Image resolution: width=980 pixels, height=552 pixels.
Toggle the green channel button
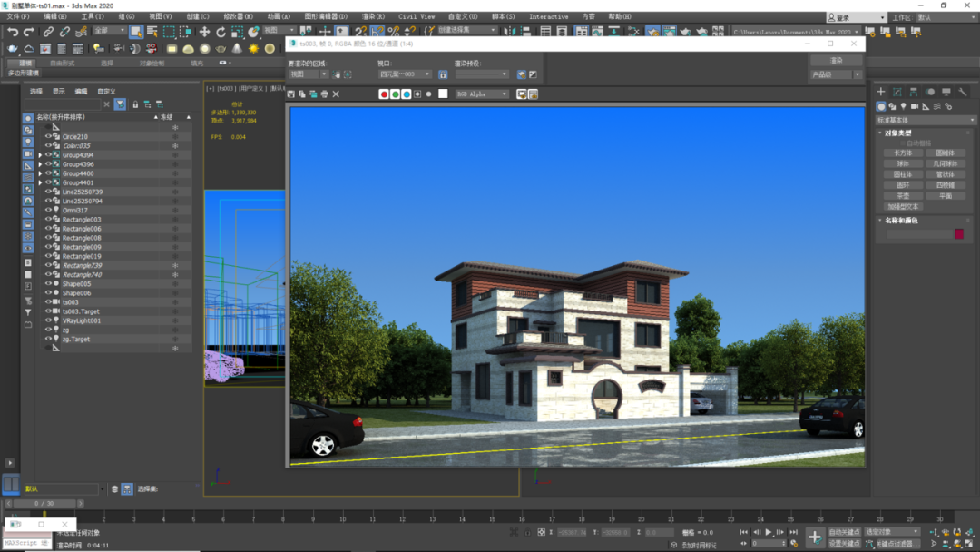395,94
